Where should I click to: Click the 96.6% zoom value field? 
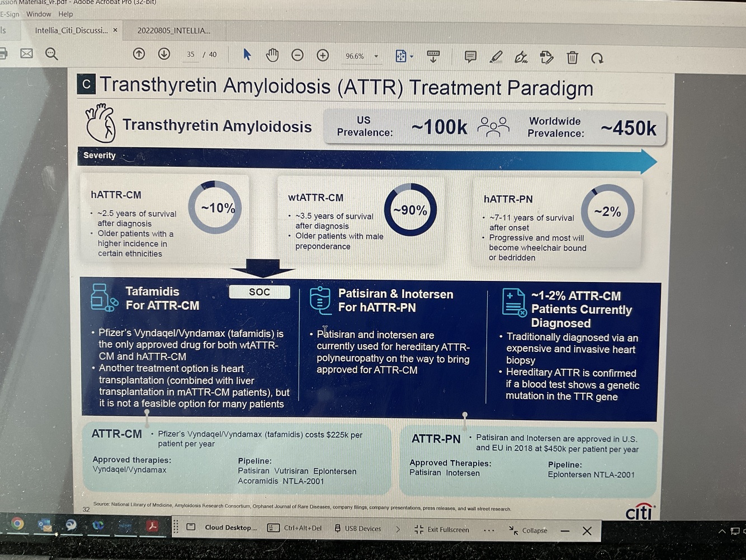[x=355, y=56]
